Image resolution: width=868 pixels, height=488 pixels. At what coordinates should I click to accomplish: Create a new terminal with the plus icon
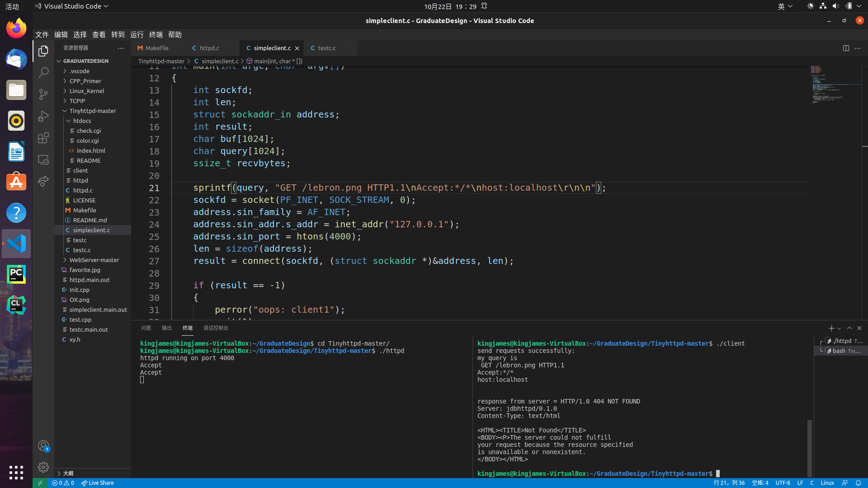pos(831,328)
